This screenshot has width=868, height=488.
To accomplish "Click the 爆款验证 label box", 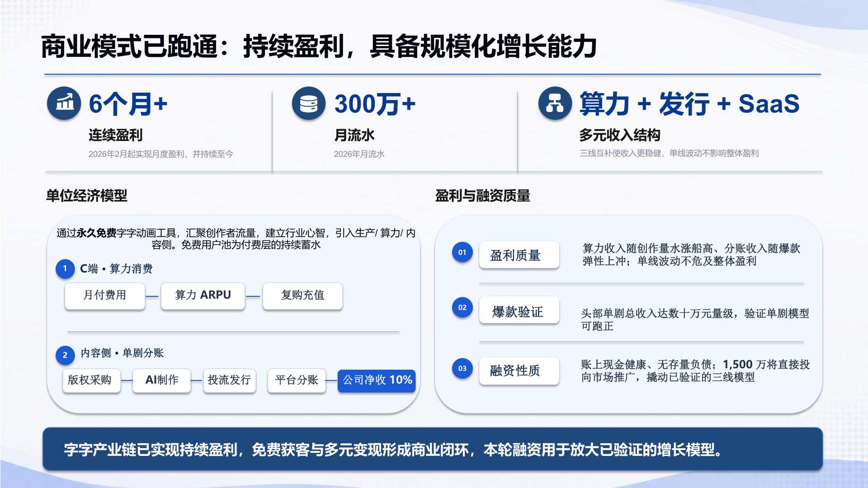I will (x=519, y=310).
